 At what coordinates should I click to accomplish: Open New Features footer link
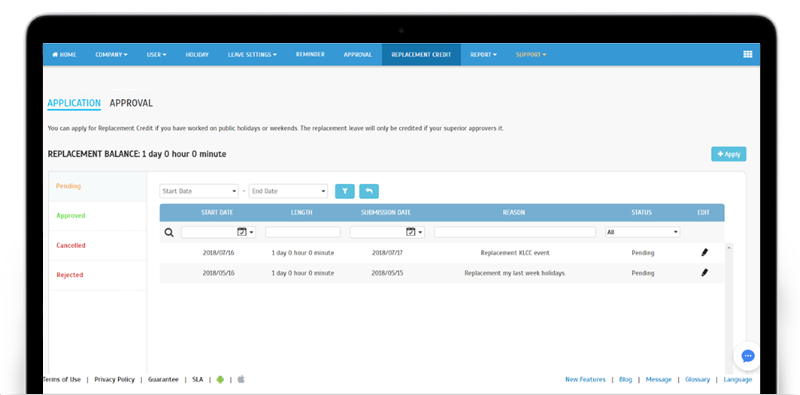(585, 380)
